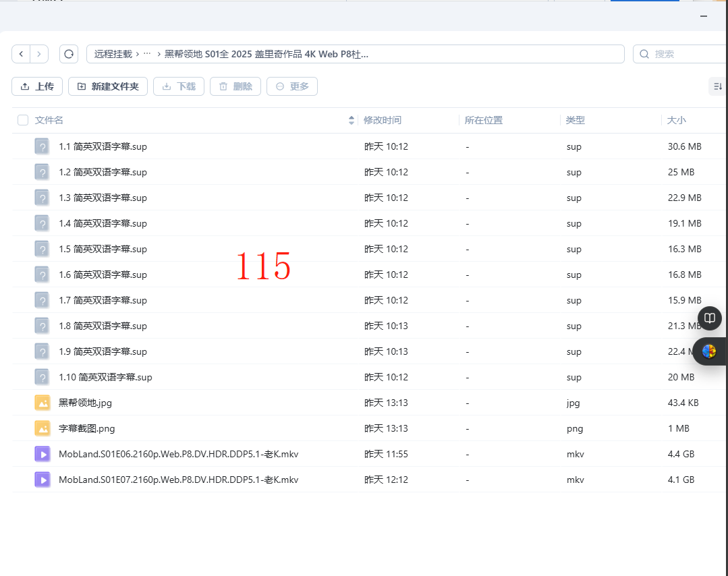The width and height of the screenshot is (728, 576).
Task: Select file 1.10 简英双语字幕.sup
Action: pyautogui.click(x=105, y=377)
